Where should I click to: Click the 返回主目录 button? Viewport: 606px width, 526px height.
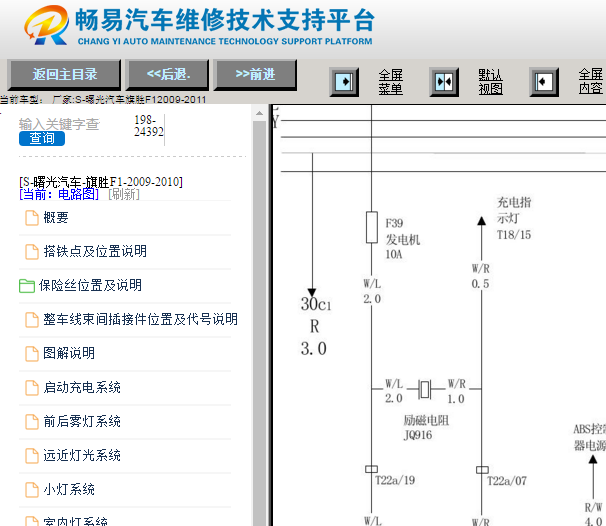[x=64, y=74]
